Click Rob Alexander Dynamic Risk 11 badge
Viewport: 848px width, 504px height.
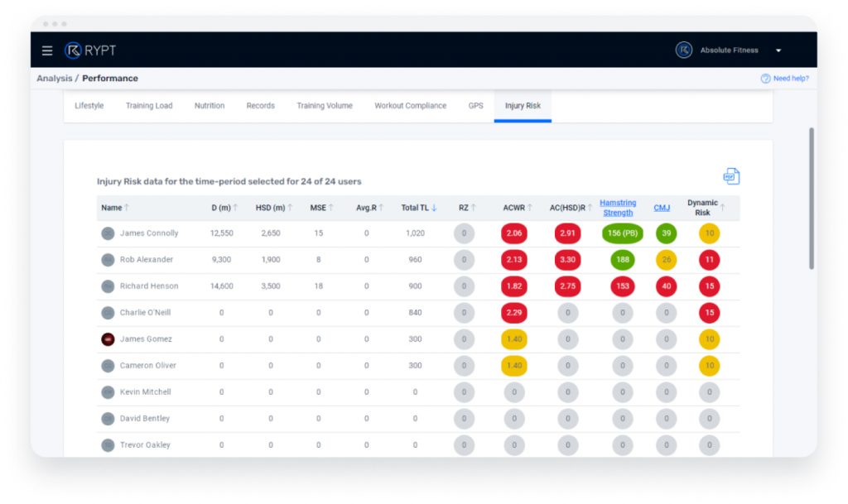710,260
